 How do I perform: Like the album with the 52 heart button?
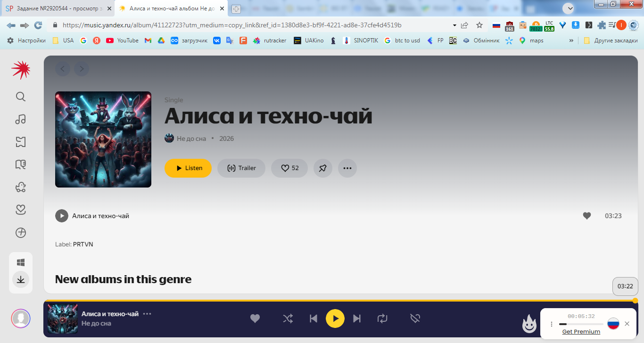tap(289, 168)
